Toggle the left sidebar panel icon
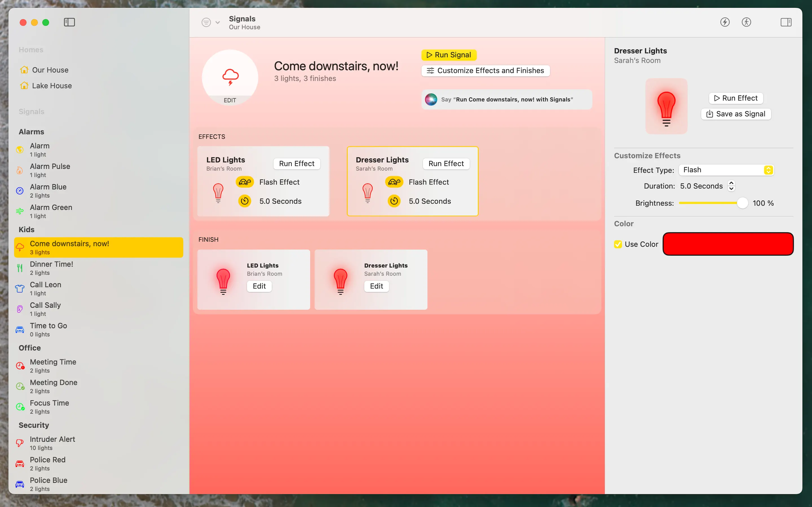The width and height of the screenshot is (812, 507). (x=69, y=22)
